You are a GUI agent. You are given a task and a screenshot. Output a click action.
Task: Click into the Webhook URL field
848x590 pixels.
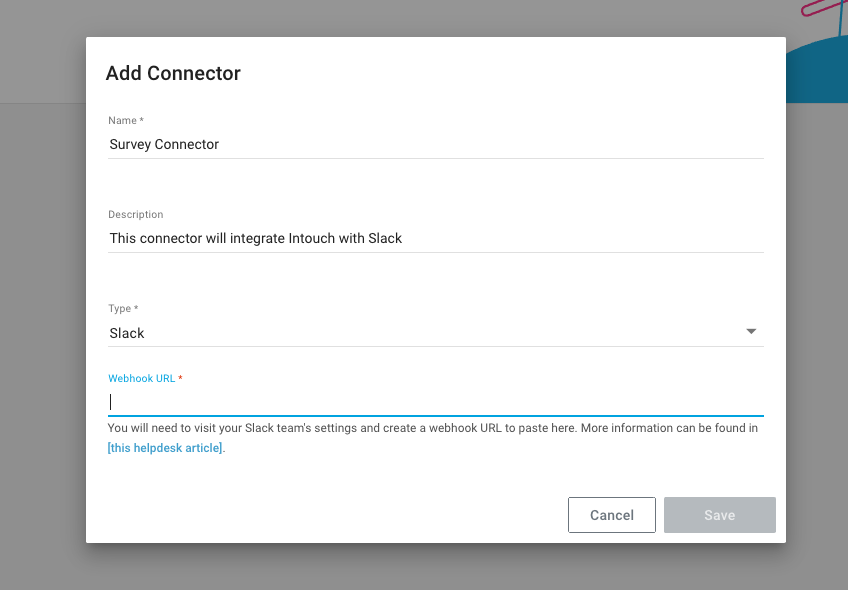[x=435, y=401]
